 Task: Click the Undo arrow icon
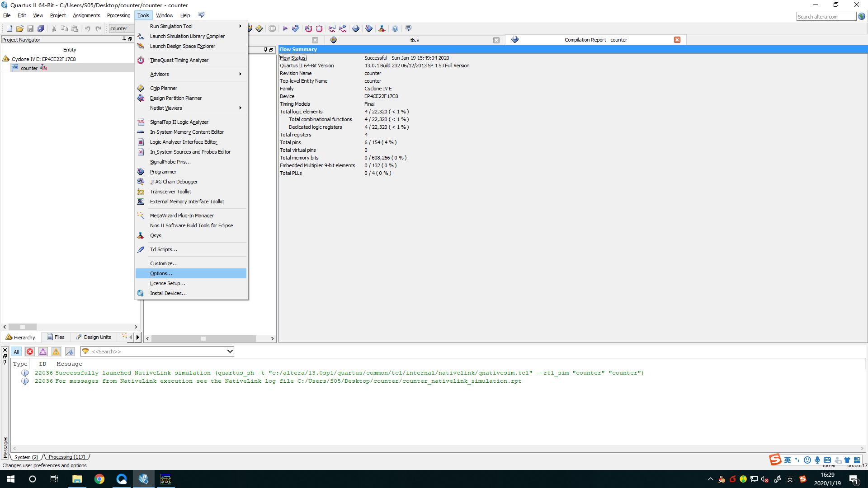pos(87,28)
